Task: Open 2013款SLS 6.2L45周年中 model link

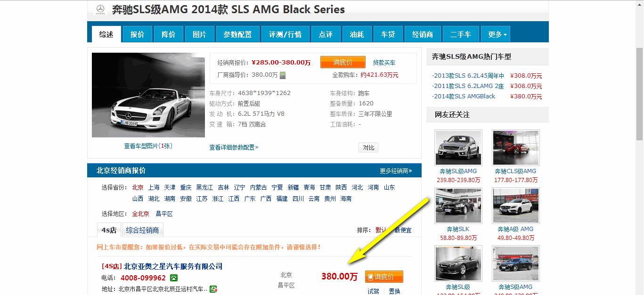Action: click(x=469, y=76)
